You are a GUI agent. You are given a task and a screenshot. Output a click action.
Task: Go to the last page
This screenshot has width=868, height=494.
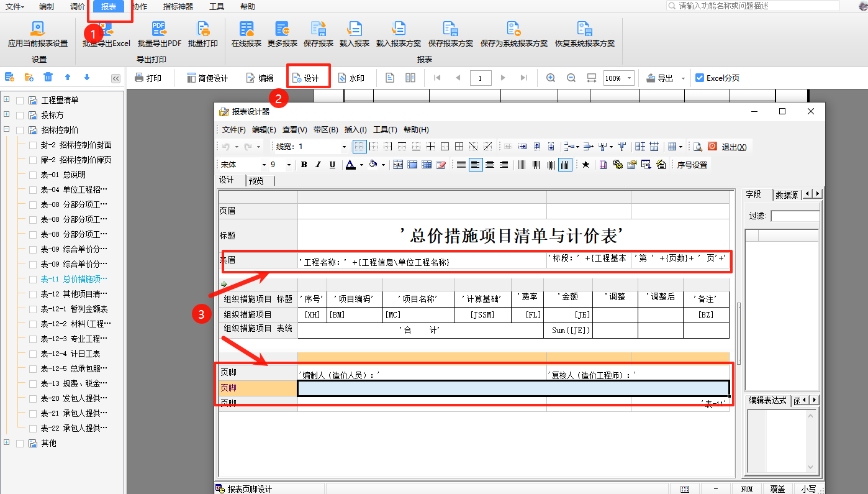[523, 78]
